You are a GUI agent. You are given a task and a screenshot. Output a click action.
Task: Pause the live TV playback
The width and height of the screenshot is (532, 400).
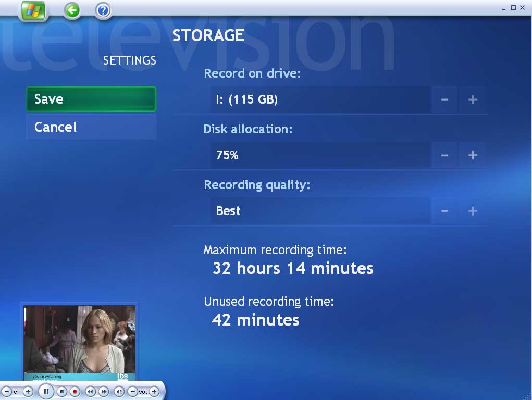tap(46, 391)
